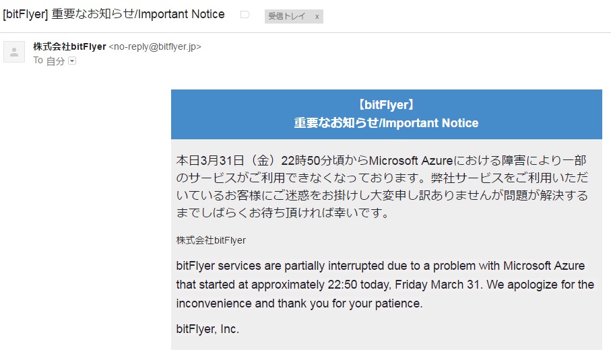This screenshot has width=611, height=364.
Task: Click the 【bitFlyer】 heading in the blue banner
Action: pyautogui.click(x=386, y=104)
